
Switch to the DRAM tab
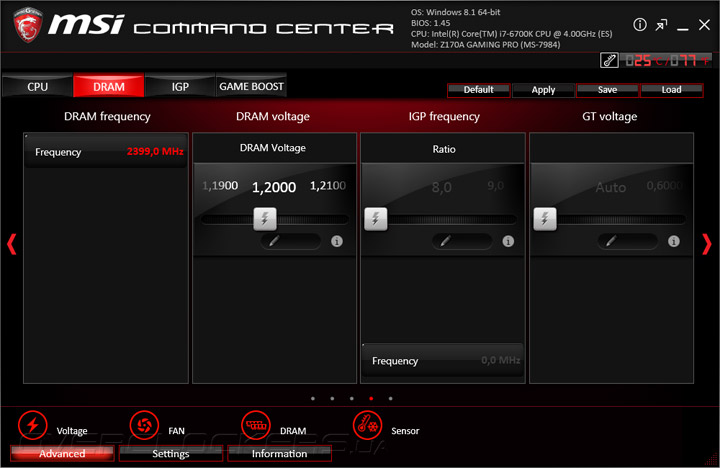pyautogui.click(x=109, y=86)
